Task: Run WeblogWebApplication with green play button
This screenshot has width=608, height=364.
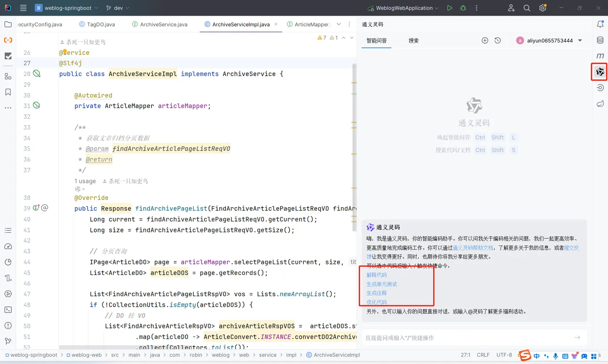Action: [449, 8]
